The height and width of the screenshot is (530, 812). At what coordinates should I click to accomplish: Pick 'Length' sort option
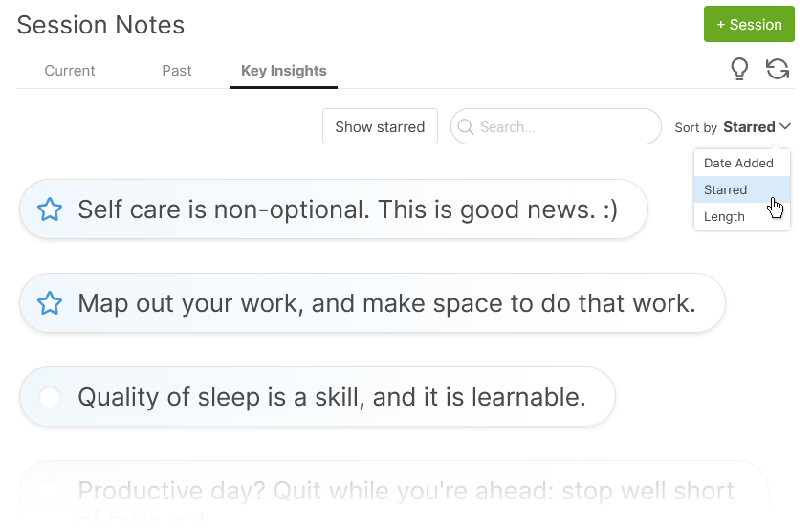point(724,216)
